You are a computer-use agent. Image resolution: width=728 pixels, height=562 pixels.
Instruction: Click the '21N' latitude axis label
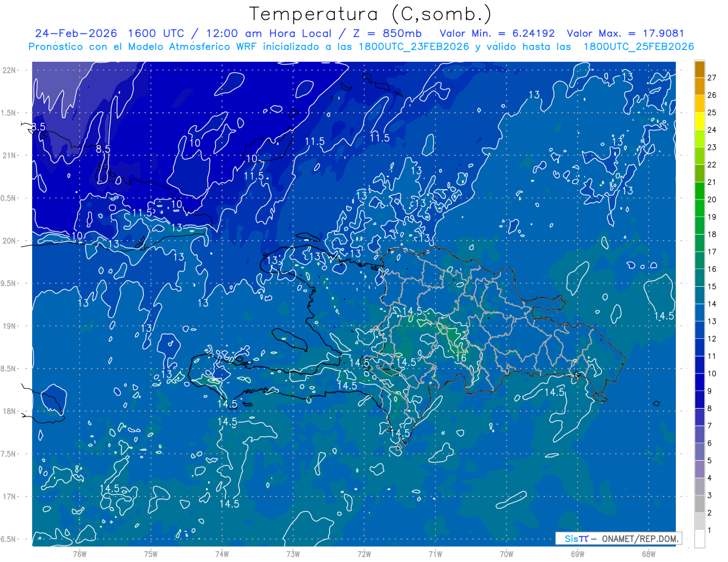9,155
